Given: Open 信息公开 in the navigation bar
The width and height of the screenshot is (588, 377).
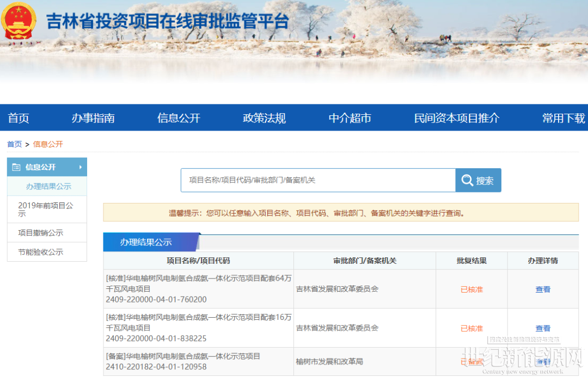Looking at the screenshot, I should coord(179,118).
